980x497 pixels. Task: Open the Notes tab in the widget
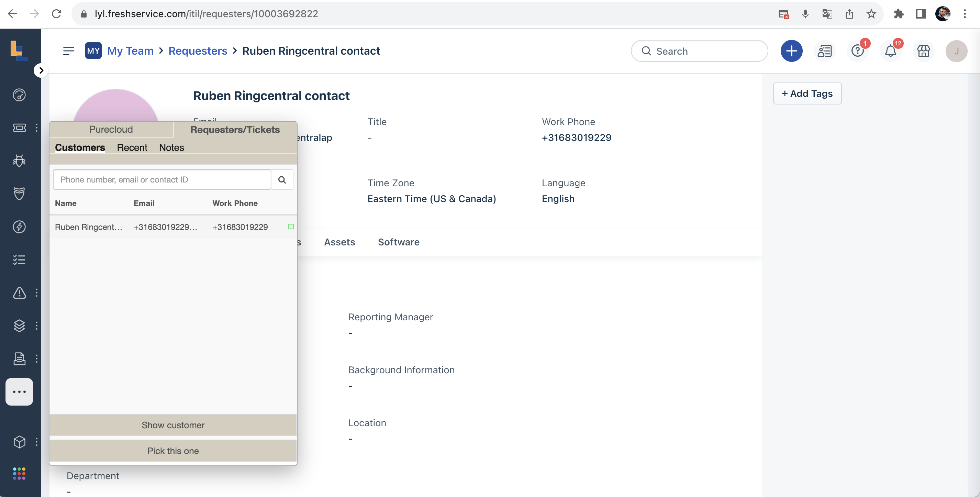(171, 148)
